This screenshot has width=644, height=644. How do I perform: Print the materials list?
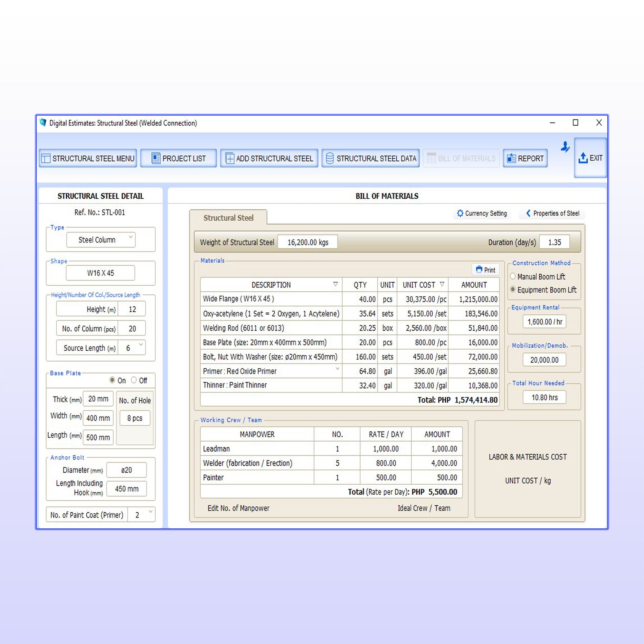coord(485,270)
